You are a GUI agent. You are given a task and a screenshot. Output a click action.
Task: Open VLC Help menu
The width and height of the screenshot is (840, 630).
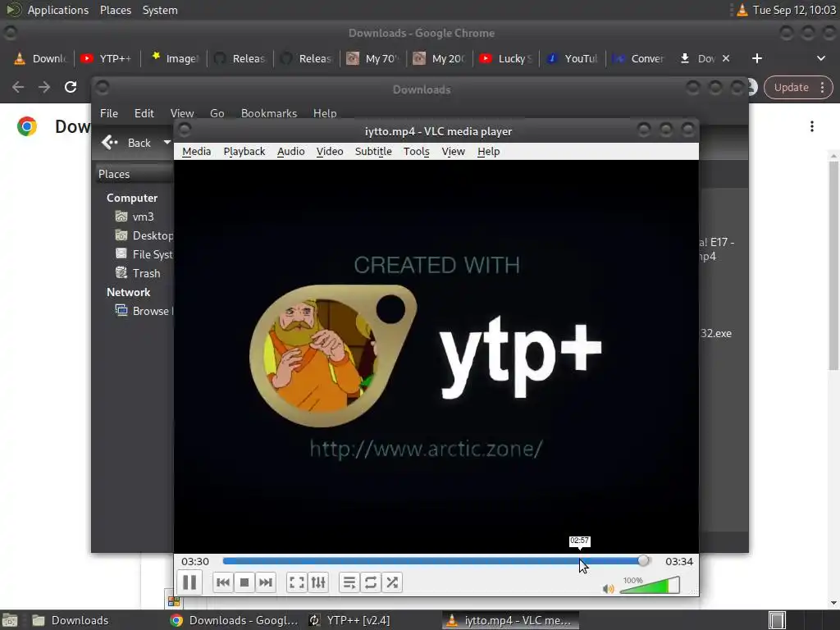point(489,152)
